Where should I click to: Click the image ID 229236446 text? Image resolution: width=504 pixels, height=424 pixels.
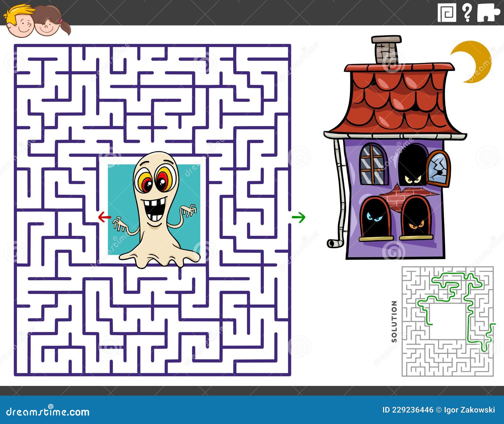tap(408, 410)
